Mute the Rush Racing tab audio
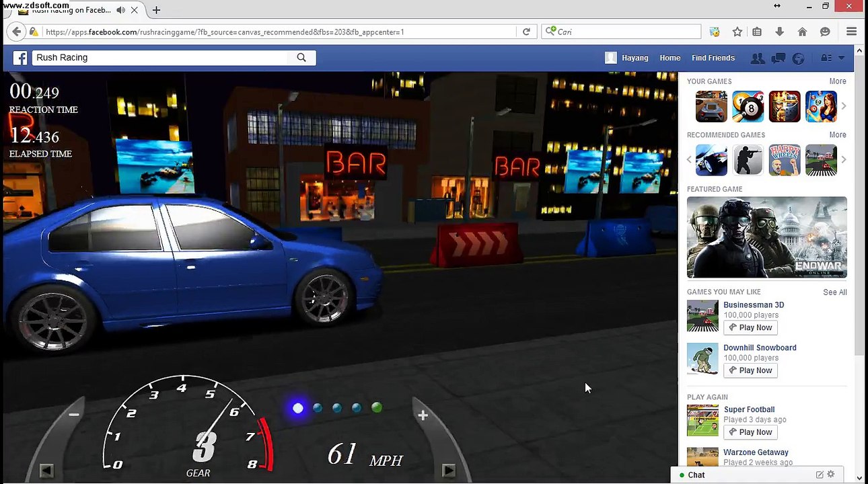868x484 pixels. [120, 10]
